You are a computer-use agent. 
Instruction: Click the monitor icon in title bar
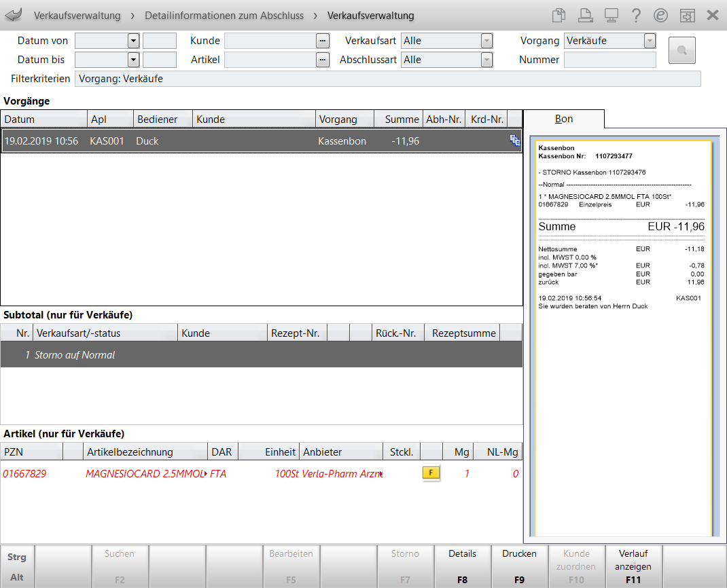coord(611,15)
